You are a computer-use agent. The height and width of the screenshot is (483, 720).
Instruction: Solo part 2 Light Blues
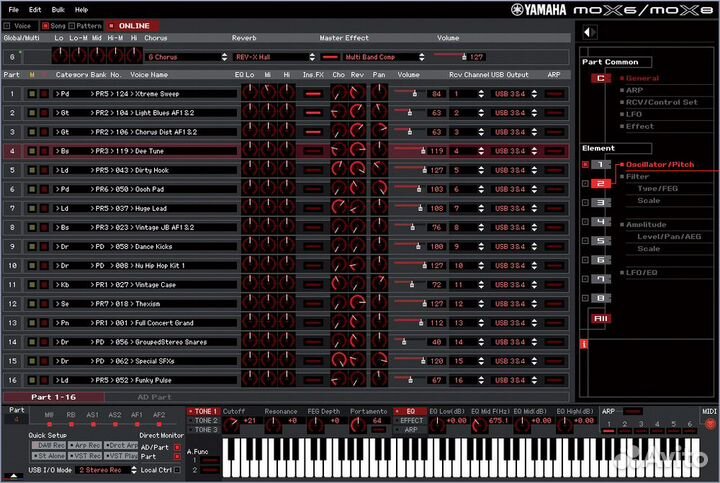click(x=44, y=113)
